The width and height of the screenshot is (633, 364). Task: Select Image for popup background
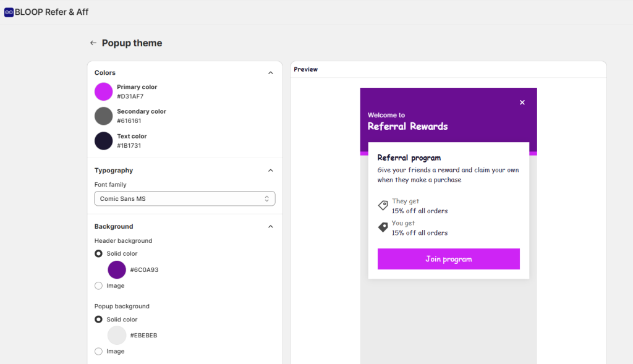pyautogui.click(x=98, y=351)
